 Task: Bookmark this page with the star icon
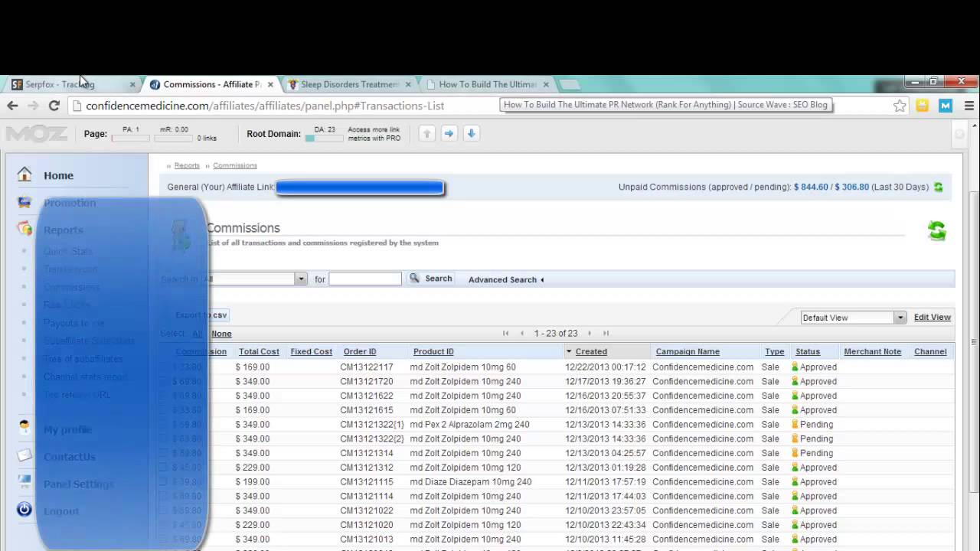click(x=900, y=106)
